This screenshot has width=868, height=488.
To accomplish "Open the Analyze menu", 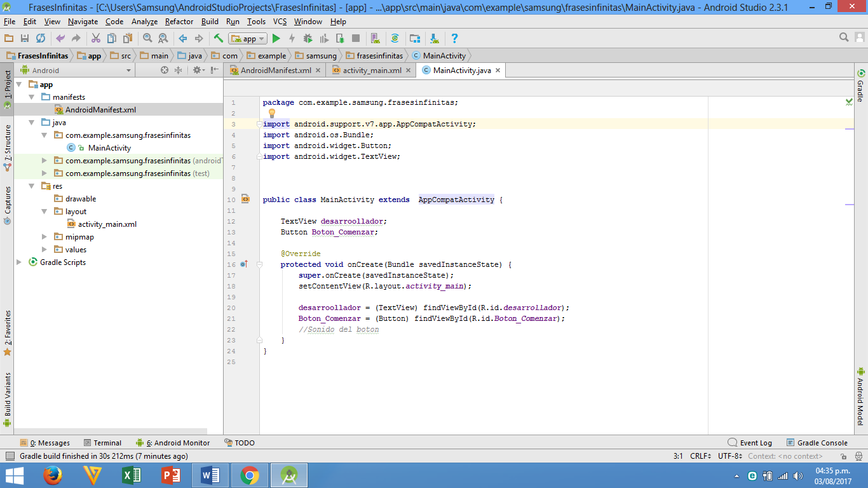I will pyautogui.click(x=144, y=22).
